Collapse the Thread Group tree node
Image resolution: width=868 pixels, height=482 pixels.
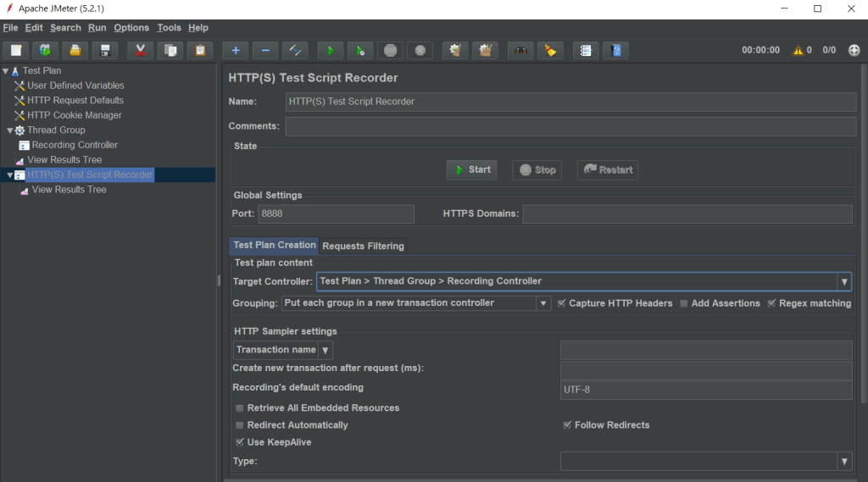click(9, 130)
